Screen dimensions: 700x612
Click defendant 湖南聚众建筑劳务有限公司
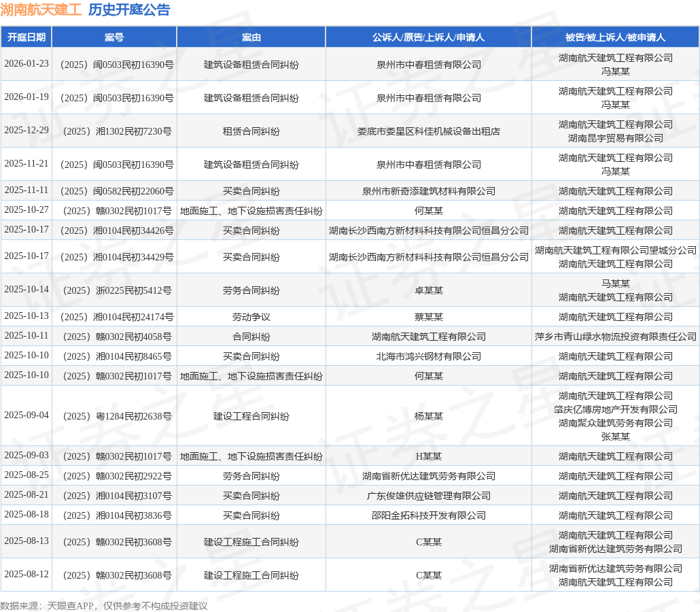click(x=616, y=422)
